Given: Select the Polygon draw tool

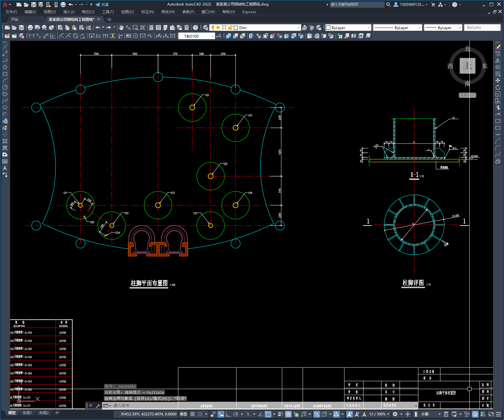Looking at the screenshot, I should (5, 67).
